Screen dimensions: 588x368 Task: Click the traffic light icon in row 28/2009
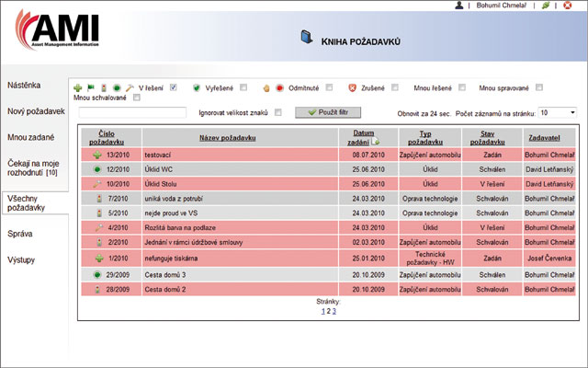click(x=98, y=290)
